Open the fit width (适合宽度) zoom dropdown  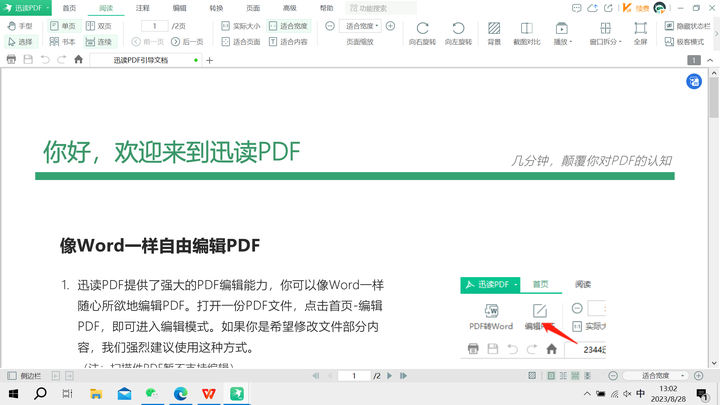tap(362, 26)
